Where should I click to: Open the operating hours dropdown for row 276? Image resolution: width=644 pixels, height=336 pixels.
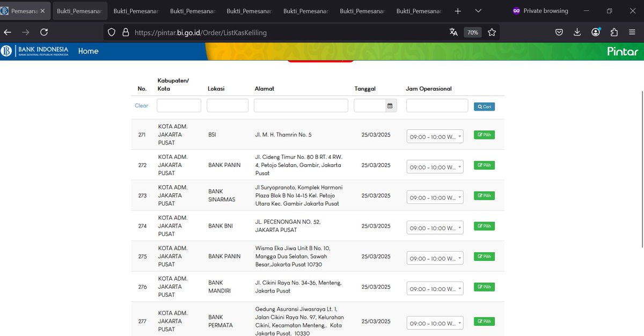coord(435,289)
